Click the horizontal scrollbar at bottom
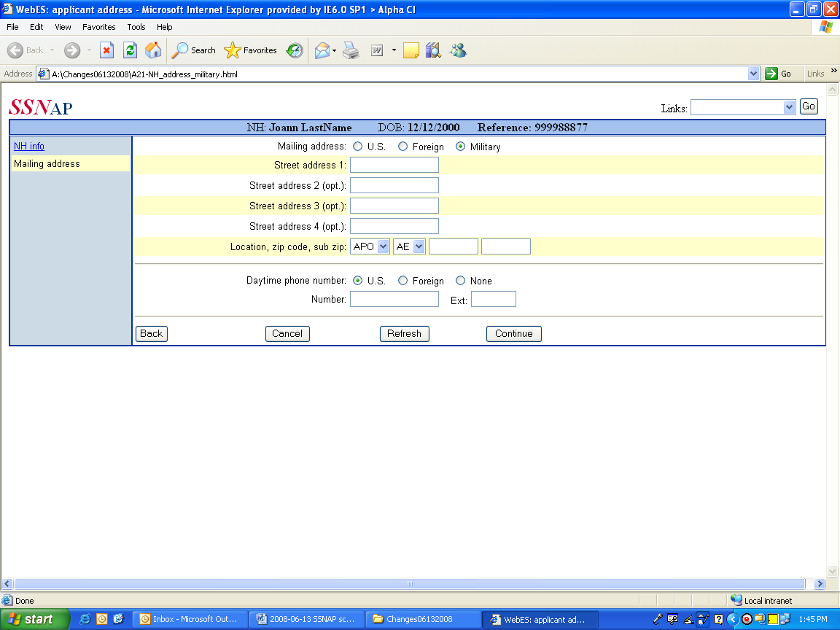This screenshot has width=840, height=630. click(409, 584)
